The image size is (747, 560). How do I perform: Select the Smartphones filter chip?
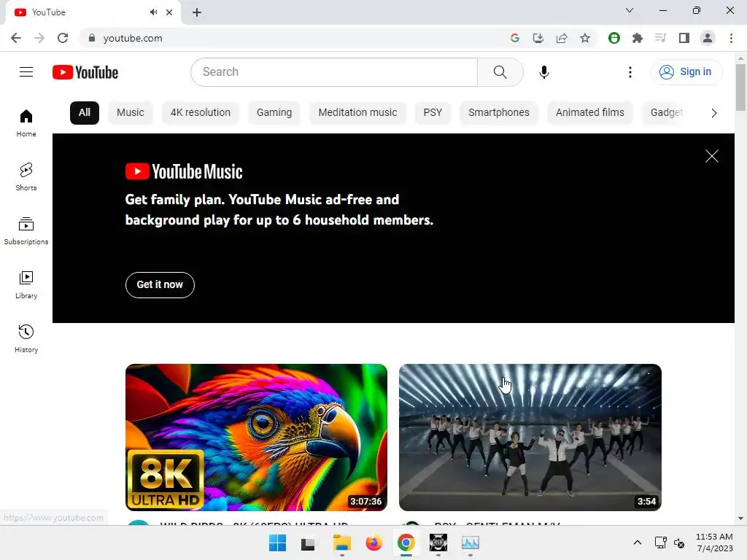point(498,113)
